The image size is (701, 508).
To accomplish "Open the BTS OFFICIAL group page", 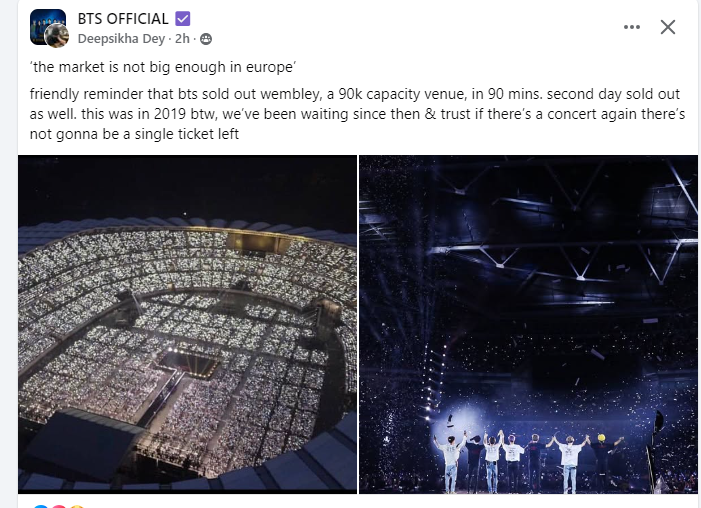I will (123, 19).
